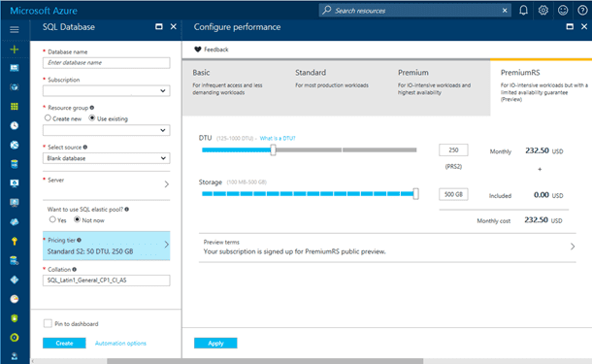Click the Microsoft Azure logo text
This screenshot has height=364, width=592.
[x=44, y=11]
